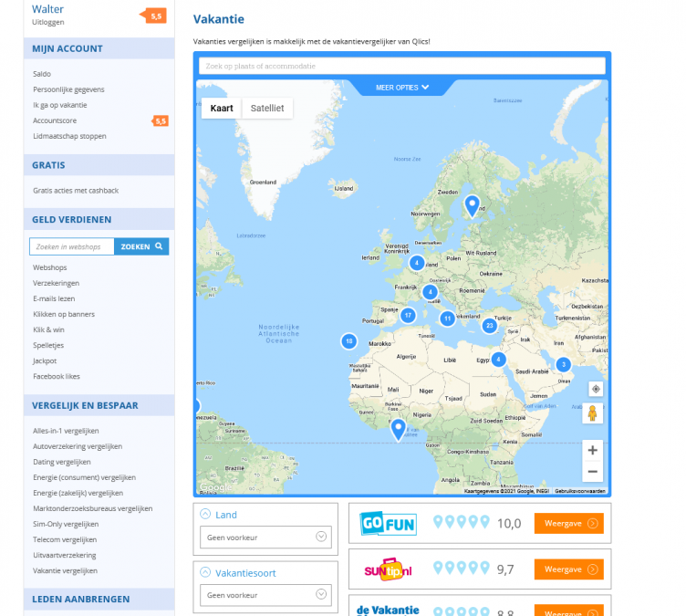
Task: Expand the Meer opties panel
Action: click(402, 88)
